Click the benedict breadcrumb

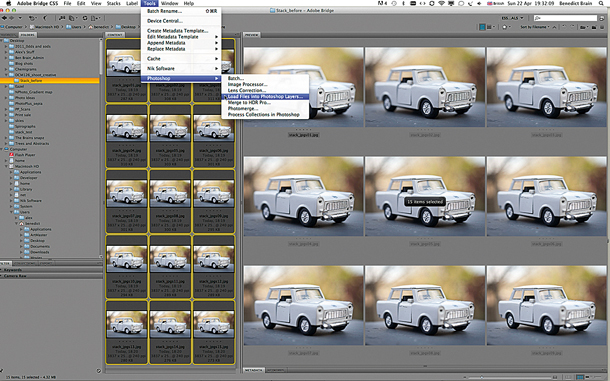click(x=99, y=27)
